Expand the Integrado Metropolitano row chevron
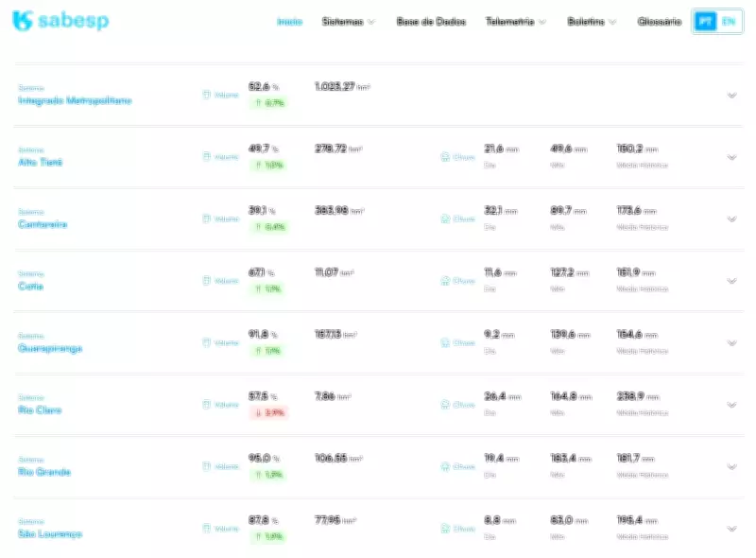The width and height of the screenshot is (756, 558). [x=731, y=95]
